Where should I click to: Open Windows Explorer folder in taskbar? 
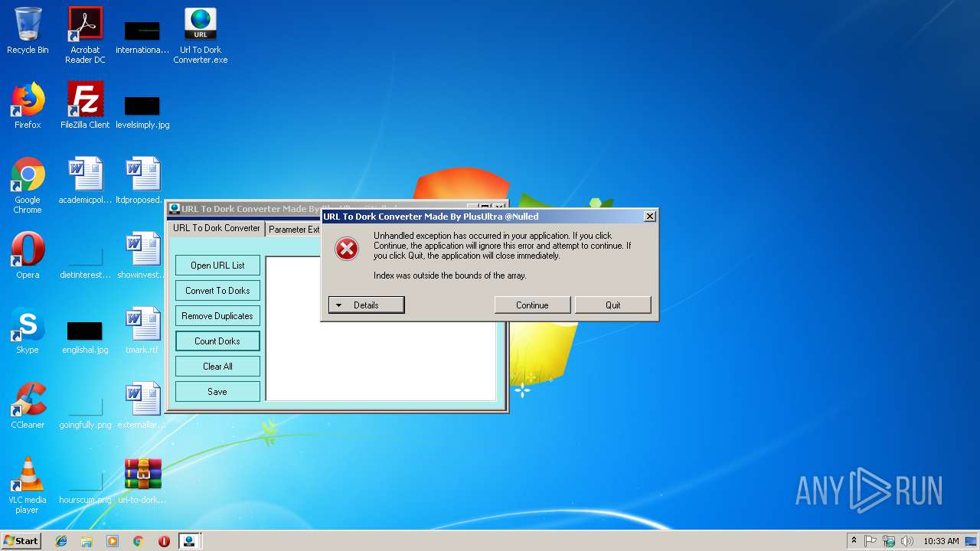point(87,541)
